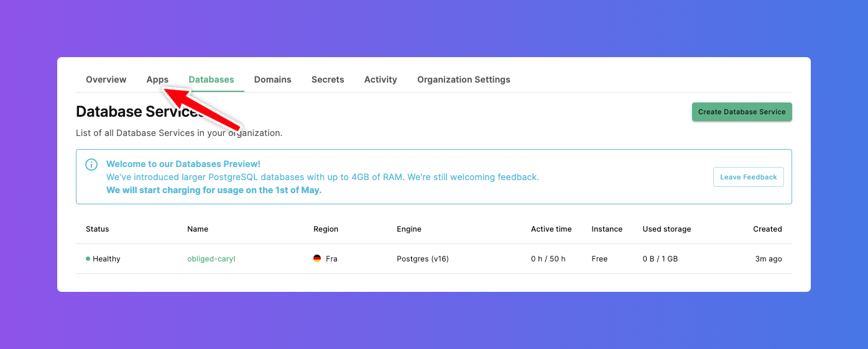Open Organization Settings tab
Screen dimensions: 868x349
[463, 79]
